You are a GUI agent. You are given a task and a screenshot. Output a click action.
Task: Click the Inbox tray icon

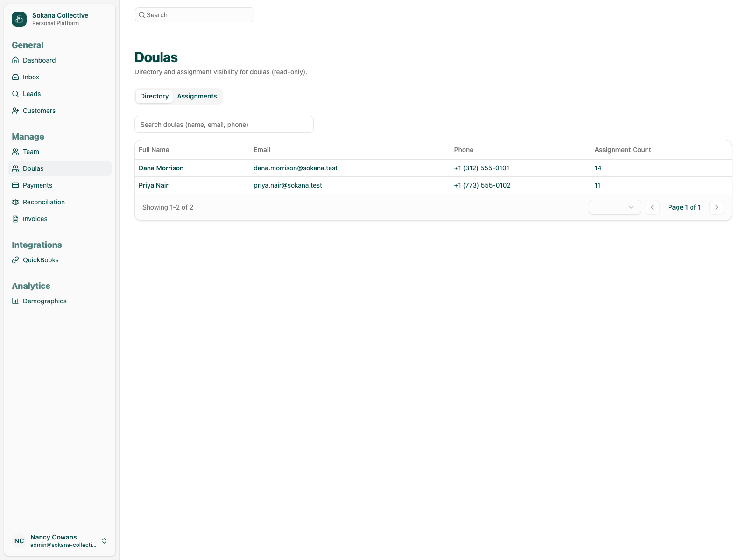point(15,77)
